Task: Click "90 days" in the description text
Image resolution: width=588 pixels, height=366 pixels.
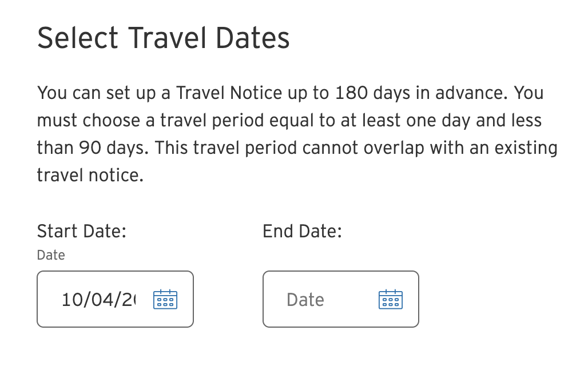Action: coord(108,148)
